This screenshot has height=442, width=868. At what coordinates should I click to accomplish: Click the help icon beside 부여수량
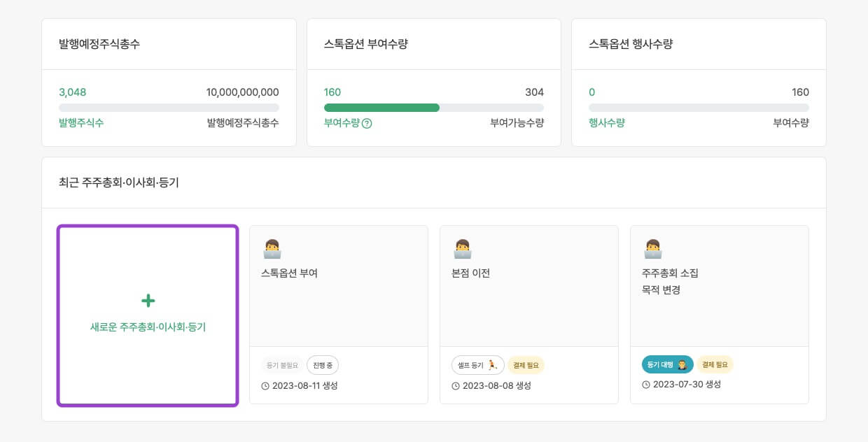tap(367, 123)
